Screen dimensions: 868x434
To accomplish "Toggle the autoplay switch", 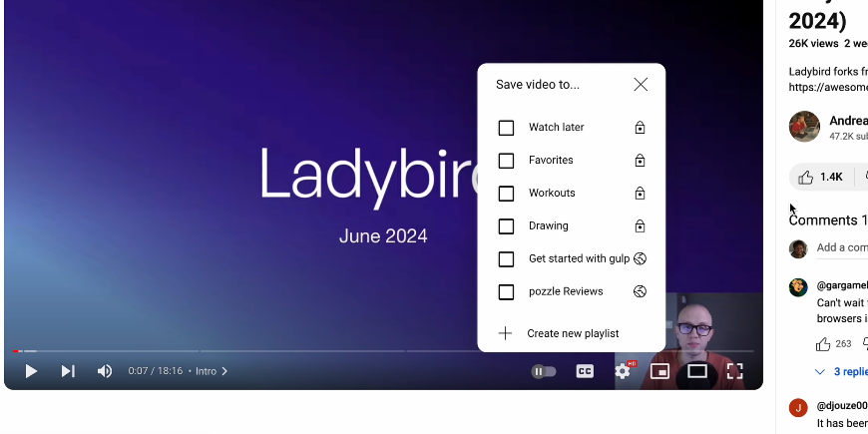I will pyautogui.click(x=543, y=371).
